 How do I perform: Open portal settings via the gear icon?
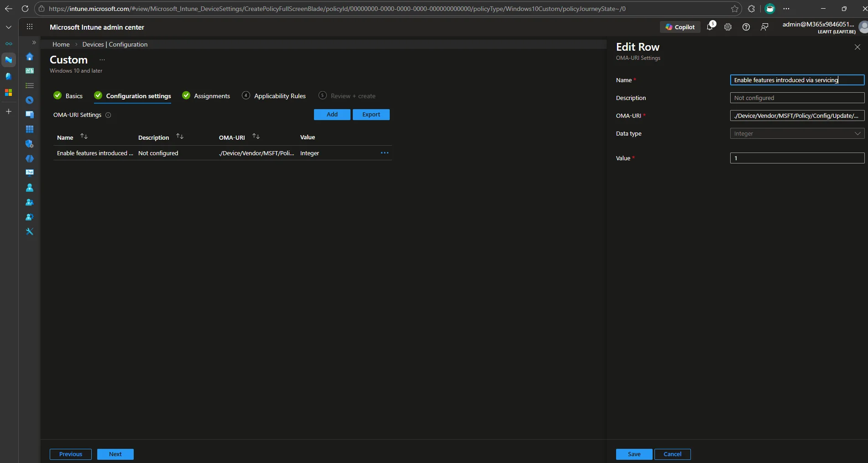pos(727,27)
